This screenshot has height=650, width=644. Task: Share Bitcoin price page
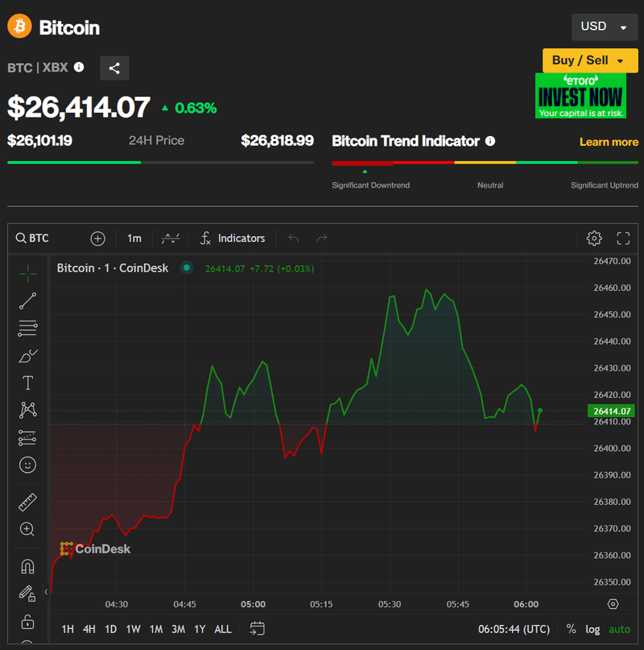[x=114, y=68]
